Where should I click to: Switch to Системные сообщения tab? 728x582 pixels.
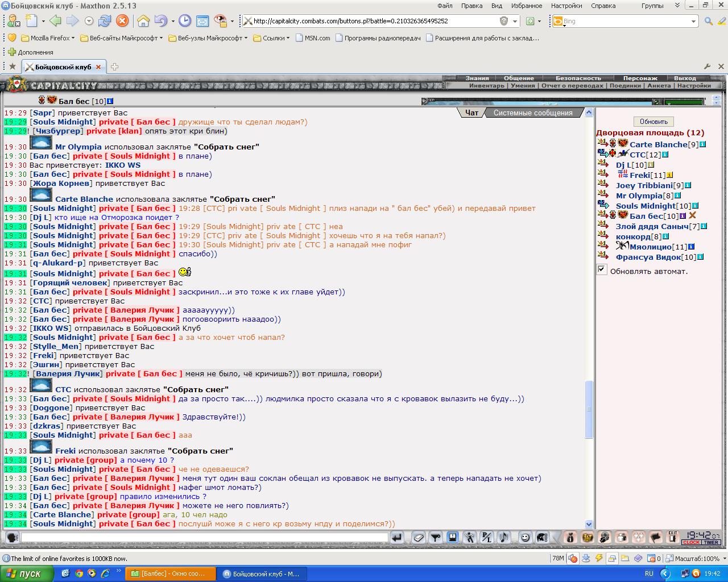coord(533,113)
